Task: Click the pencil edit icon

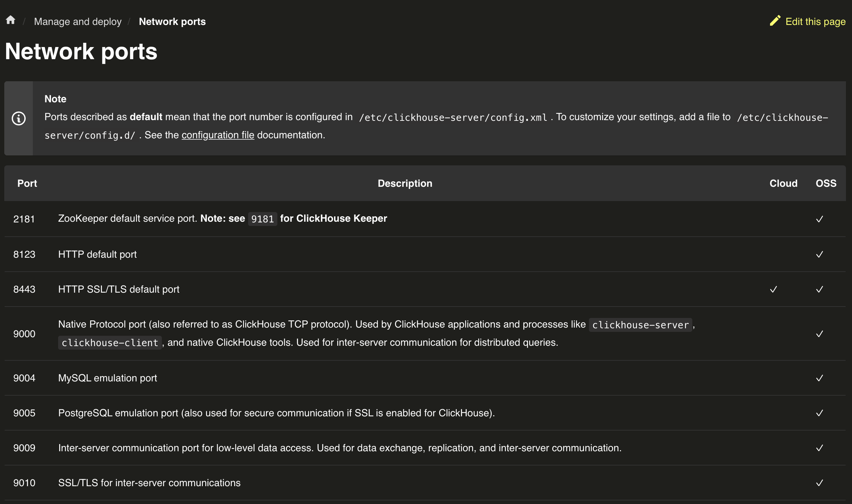Action: point(775,21)
